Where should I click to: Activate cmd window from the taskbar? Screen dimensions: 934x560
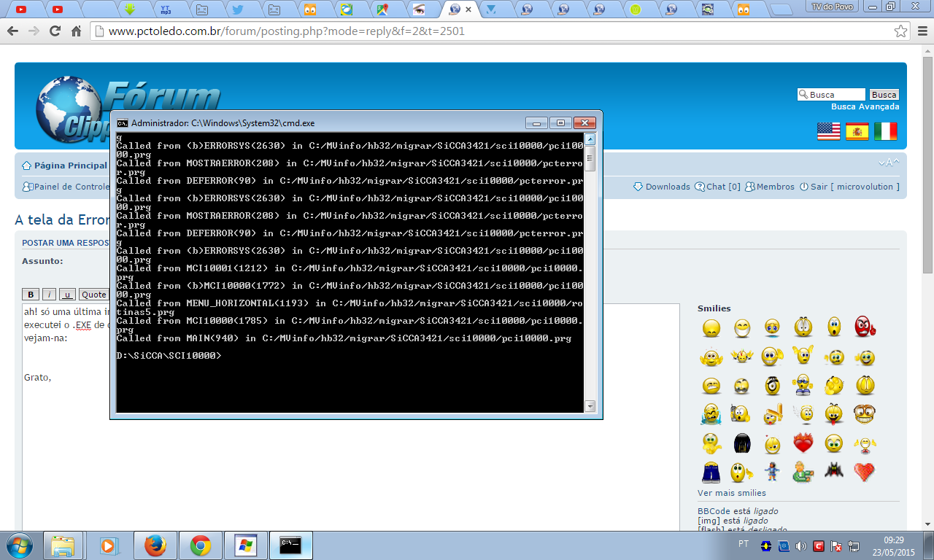(x=290, y=545)
